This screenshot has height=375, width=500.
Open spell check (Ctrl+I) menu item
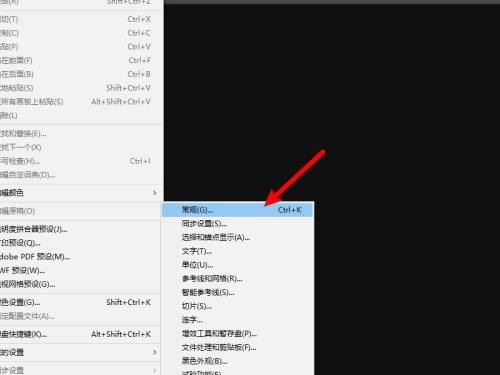80,161
